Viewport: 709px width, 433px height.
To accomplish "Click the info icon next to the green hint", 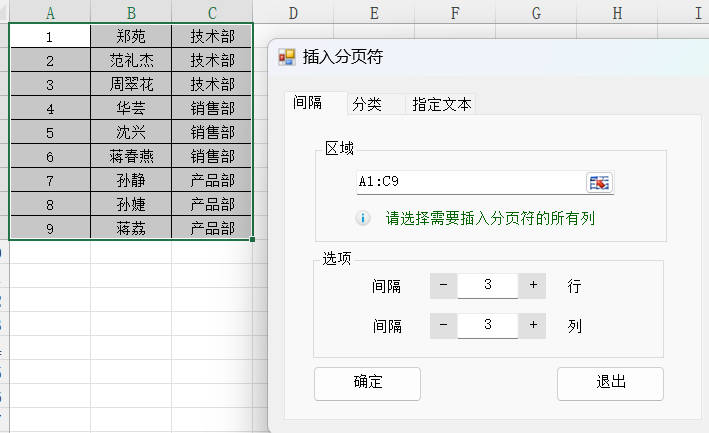I will click(364, 218).
